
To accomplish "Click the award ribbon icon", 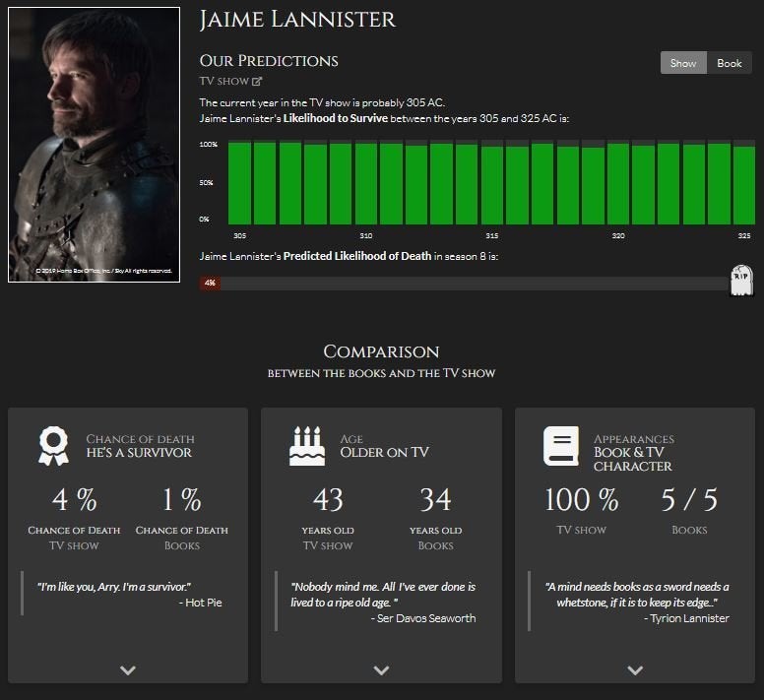I will tap(53, 446).
